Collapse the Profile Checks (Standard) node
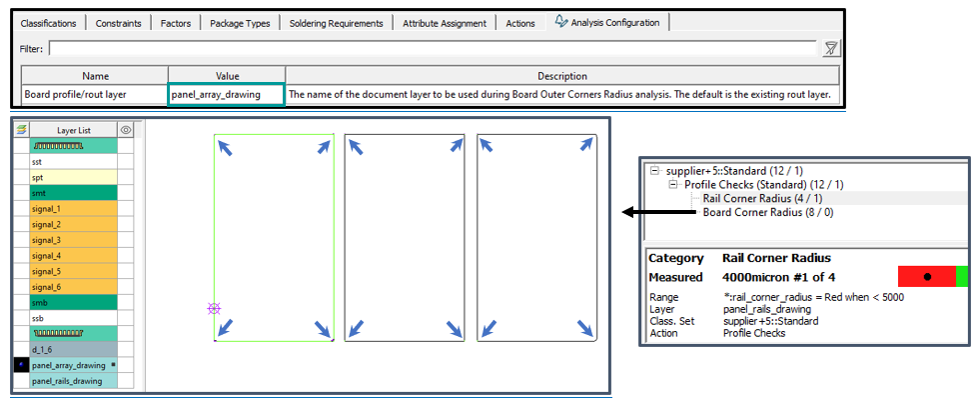 pos(672,185)
